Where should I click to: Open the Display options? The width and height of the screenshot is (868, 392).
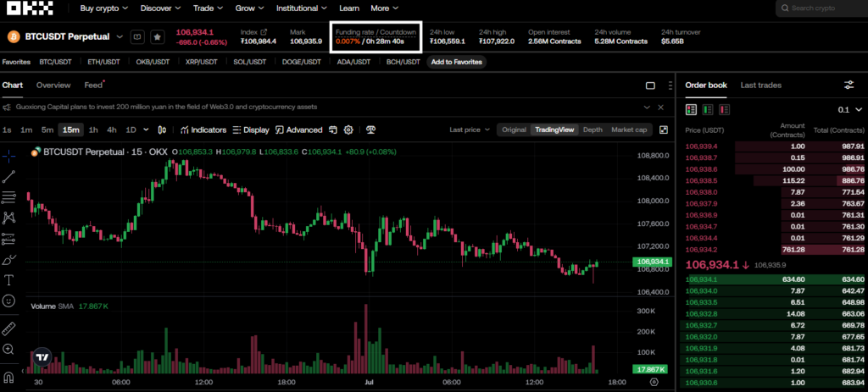[x=251, y=130]
